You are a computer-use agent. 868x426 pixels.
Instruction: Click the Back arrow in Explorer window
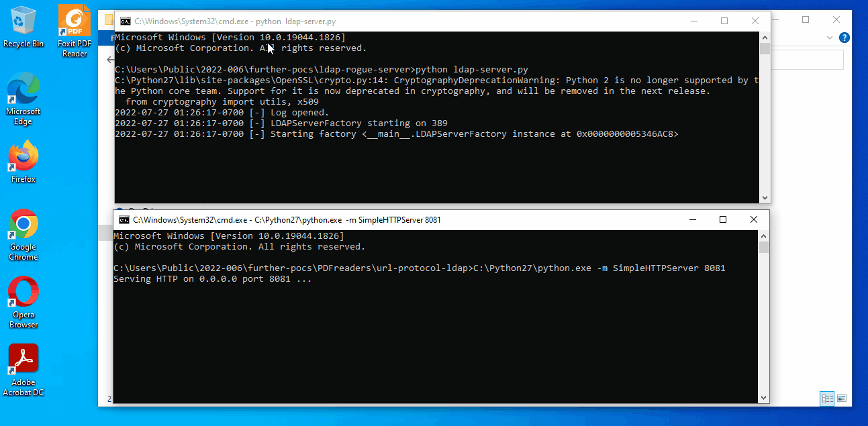(x=110, y=60)
